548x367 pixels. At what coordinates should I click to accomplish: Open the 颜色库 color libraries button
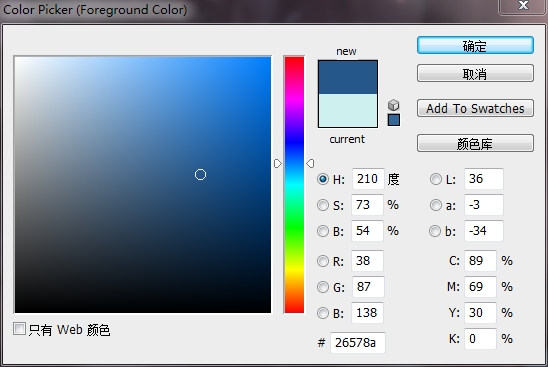pos(475,143)
